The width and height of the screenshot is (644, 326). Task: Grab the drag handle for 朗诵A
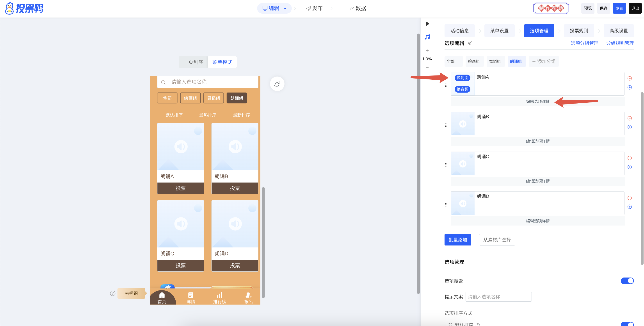coord(446,85)
